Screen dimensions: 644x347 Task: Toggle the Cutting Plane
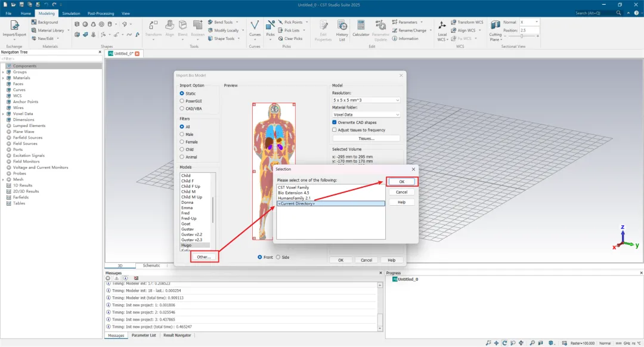[496, 30]
